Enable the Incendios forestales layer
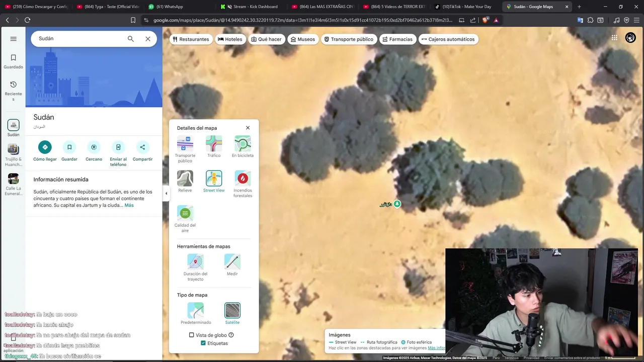The image size is (644, 362). (x=243, y=184)
